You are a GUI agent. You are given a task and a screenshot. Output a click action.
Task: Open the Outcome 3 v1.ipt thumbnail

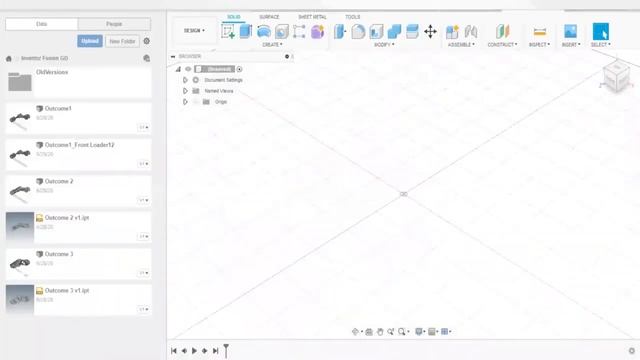click(x=20, y=300)
